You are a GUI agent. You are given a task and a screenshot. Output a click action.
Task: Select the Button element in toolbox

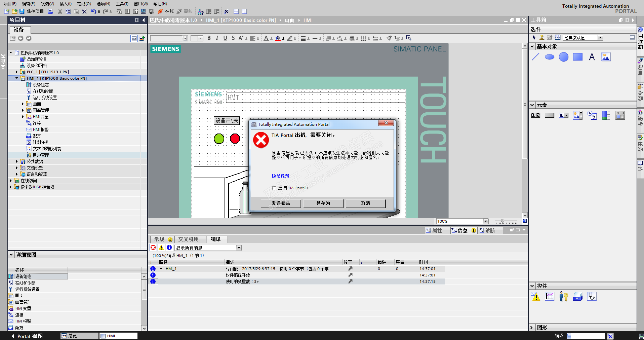click(550, 116)
